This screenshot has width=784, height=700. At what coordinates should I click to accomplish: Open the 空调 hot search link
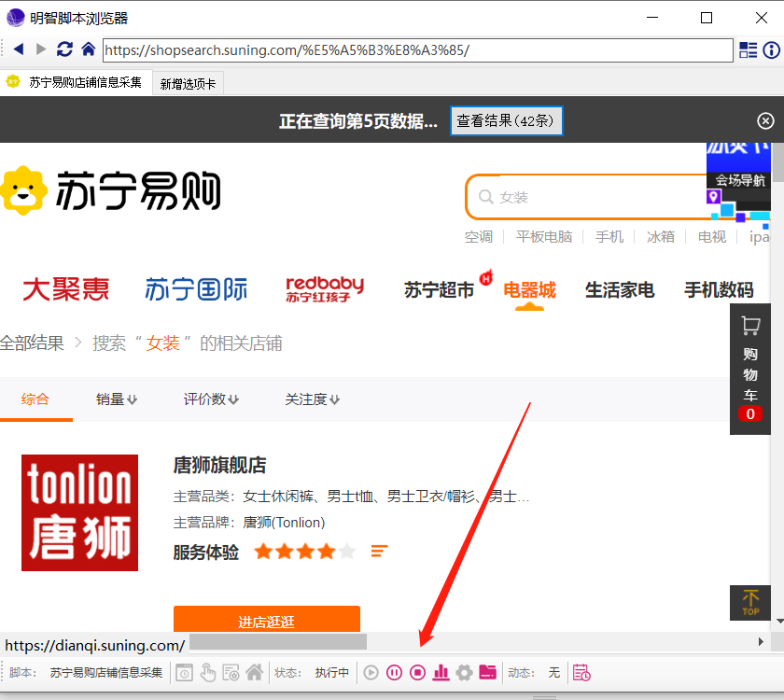coord(479,236)
